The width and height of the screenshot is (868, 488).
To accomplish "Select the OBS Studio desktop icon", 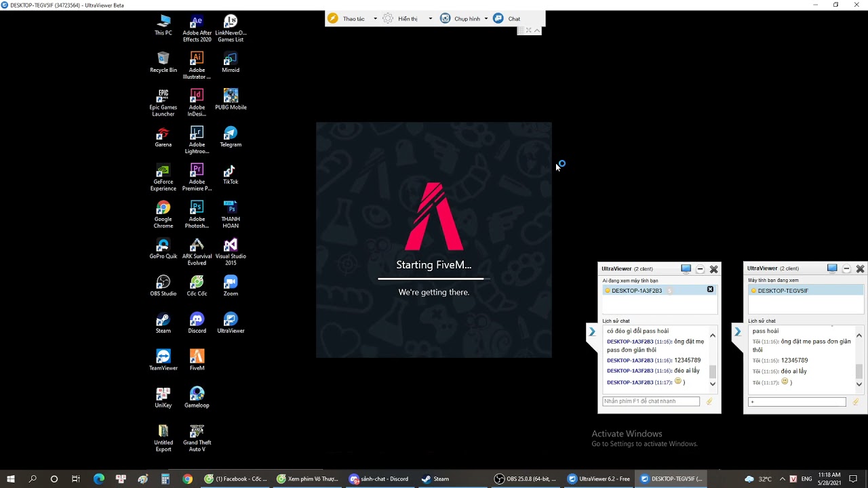I will (x=163, y=282).
